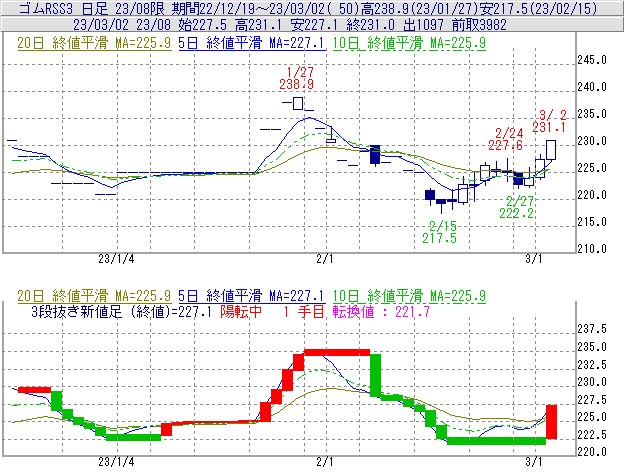Click the 1/27 high white candlestick
Viewport: 624px width, 475px height.
pyautogui.click(x=298, y=103)
